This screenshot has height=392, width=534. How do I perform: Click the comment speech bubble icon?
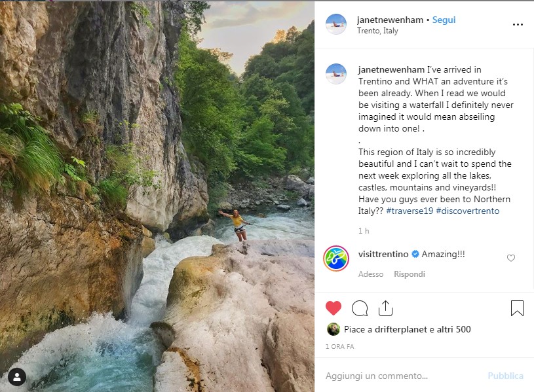[x=360, y=308]
